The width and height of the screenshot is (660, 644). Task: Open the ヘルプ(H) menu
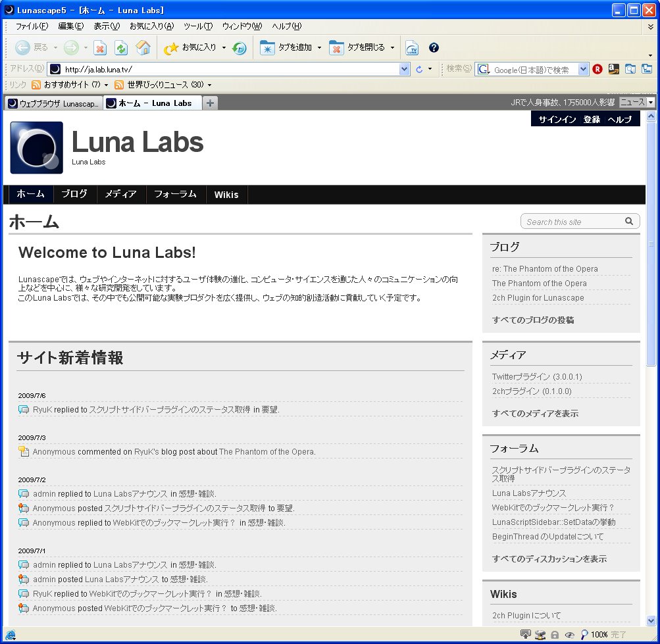[287, 26]
